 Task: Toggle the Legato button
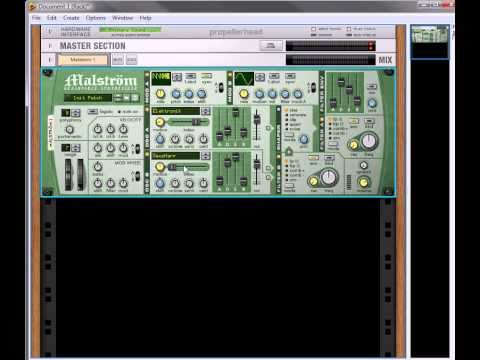93,112
